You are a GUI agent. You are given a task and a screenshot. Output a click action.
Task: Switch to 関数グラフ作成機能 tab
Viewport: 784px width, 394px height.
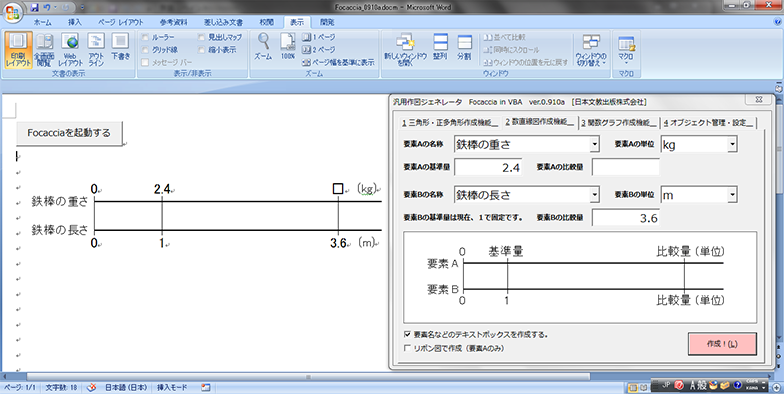[618, 122]
